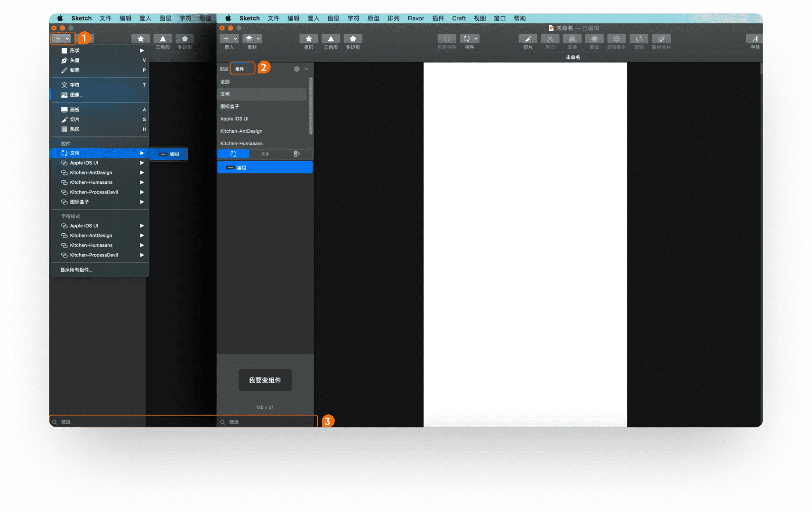Select the 编组 component row in panel

[x=265, y=167]
